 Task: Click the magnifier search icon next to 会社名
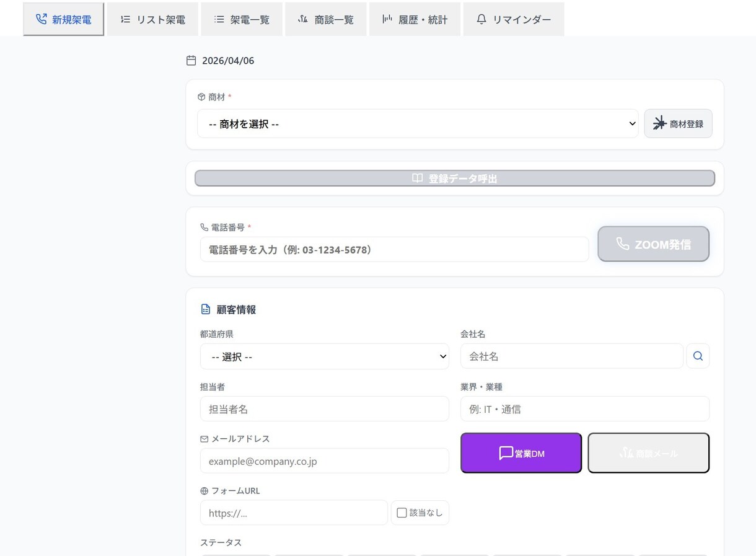(x=698, y=356)
